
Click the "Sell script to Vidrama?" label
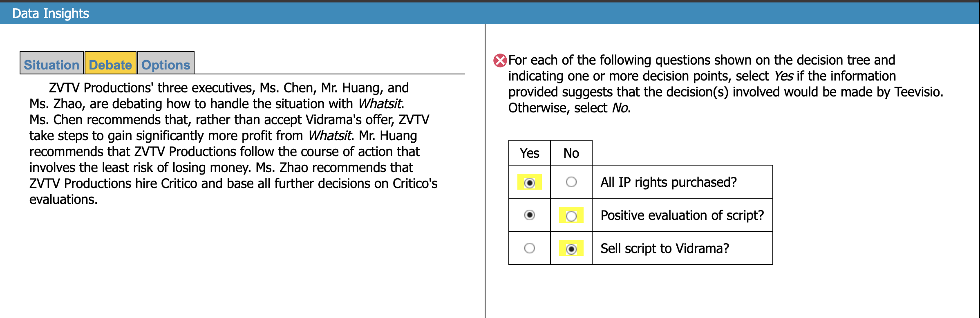665,249
